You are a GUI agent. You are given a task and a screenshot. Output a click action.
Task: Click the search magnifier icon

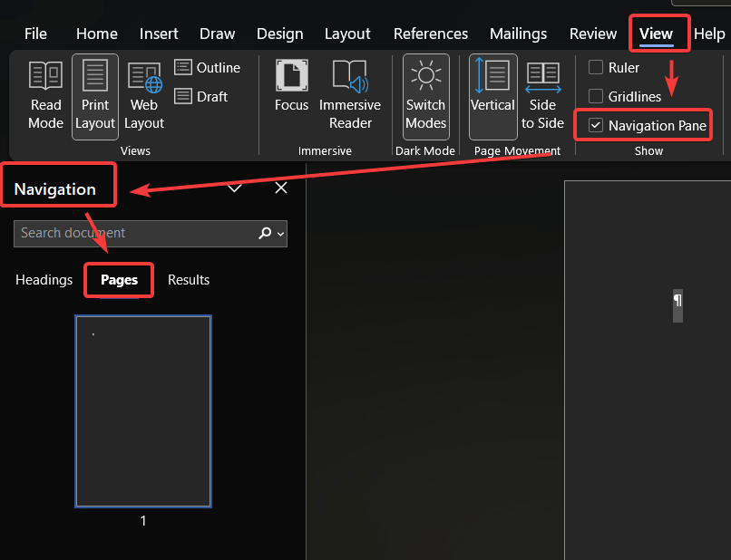pyautogui.click(x=265, y=233)
